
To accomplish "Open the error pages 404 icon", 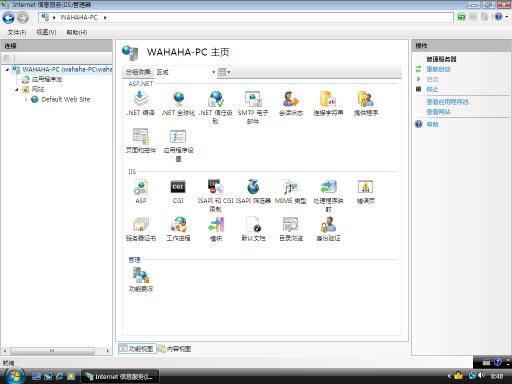I will pos(365,187).
